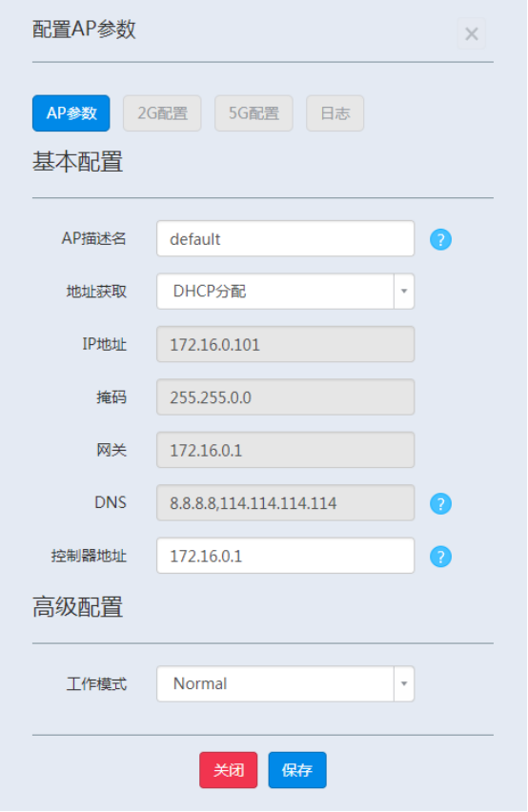This screenshot has height=812, width=528.
Task: Switch to the 5G配置 tab
Action: [254, 113]
